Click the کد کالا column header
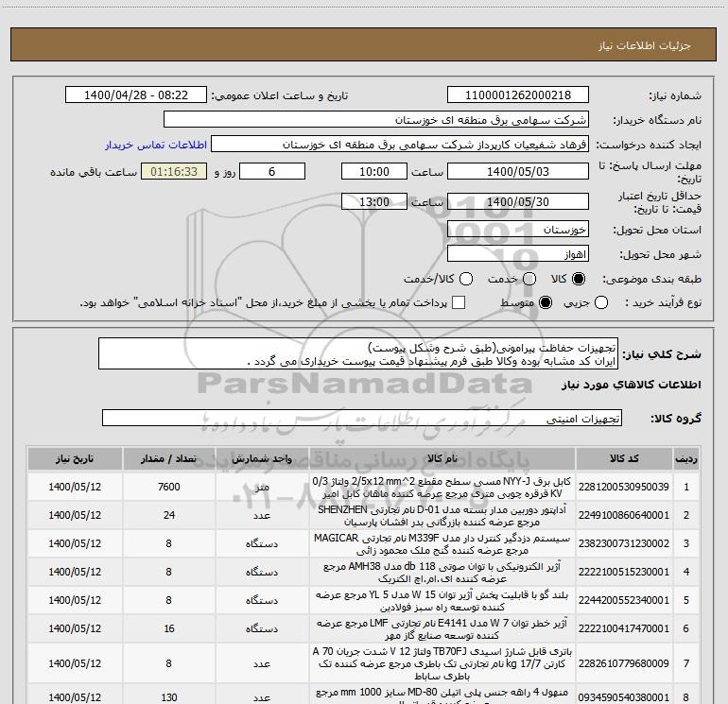Image resolution: width=728 pixels, height=704 pixels. pos(624,458)
